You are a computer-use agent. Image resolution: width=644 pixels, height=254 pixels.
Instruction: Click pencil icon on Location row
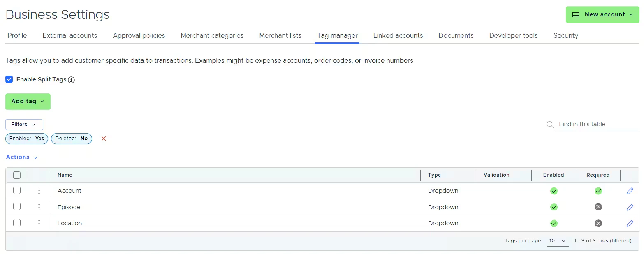[630, 223]
